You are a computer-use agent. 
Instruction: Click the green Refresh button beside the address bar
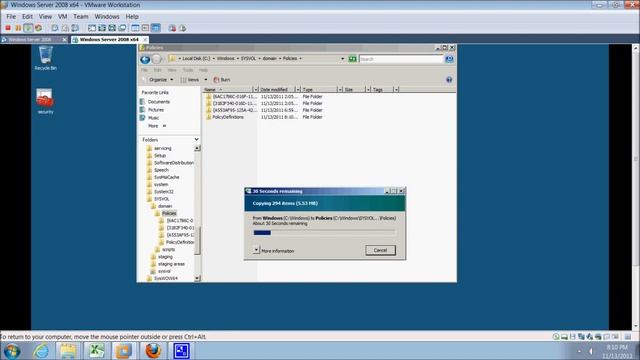click(352, 59)
